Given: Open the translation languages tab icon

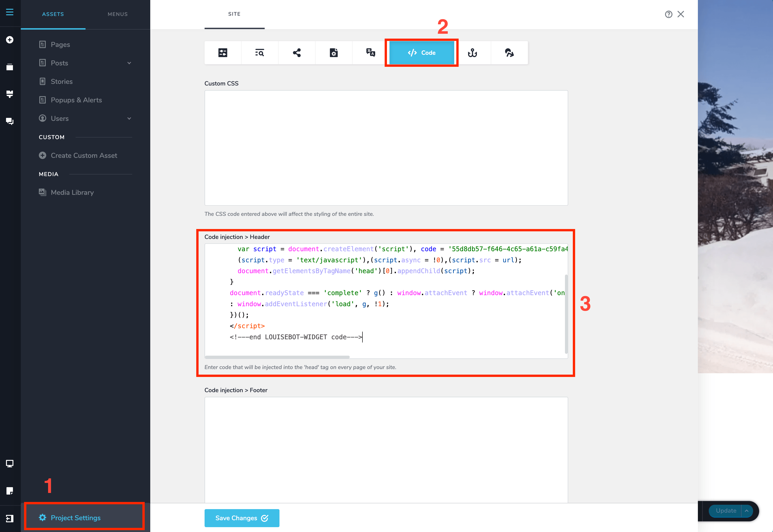Looking at the screenshot, I should tap(371, 53).
